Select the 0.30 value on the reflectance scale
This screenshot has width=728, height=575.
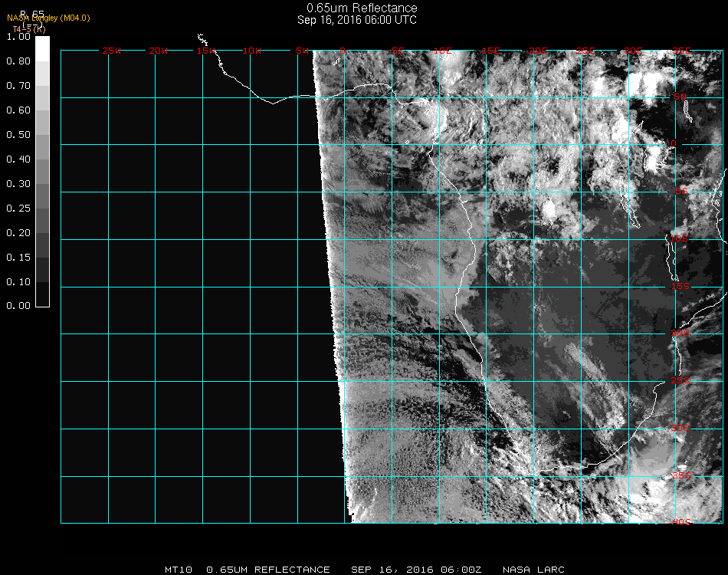pos(18,185)
